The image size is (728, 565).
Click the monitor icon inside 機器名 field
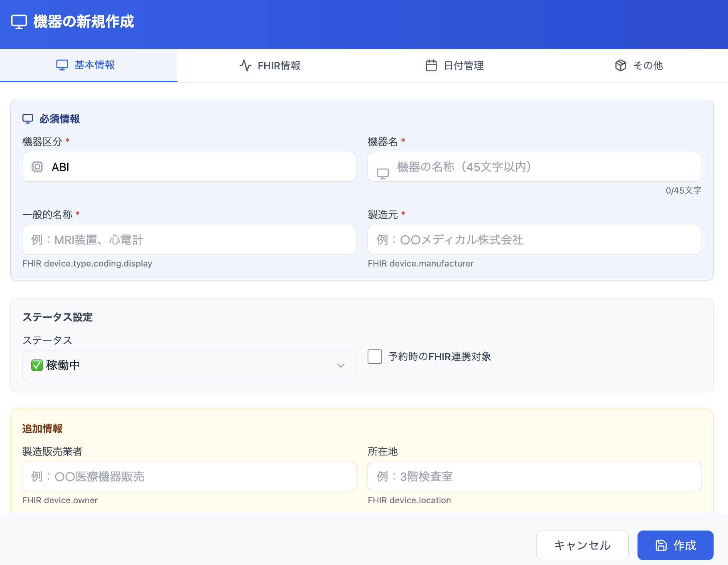[x=382, y=174]
